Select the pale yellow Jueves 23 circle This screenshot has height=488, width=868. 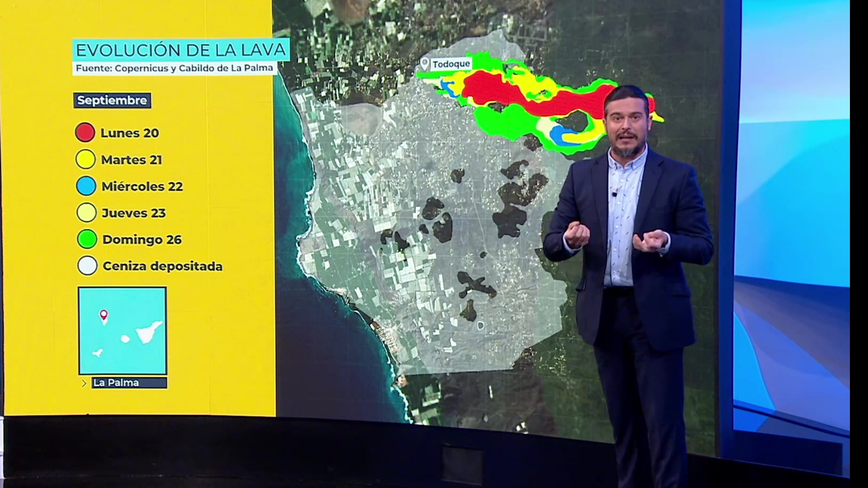[x=86, y=213]
